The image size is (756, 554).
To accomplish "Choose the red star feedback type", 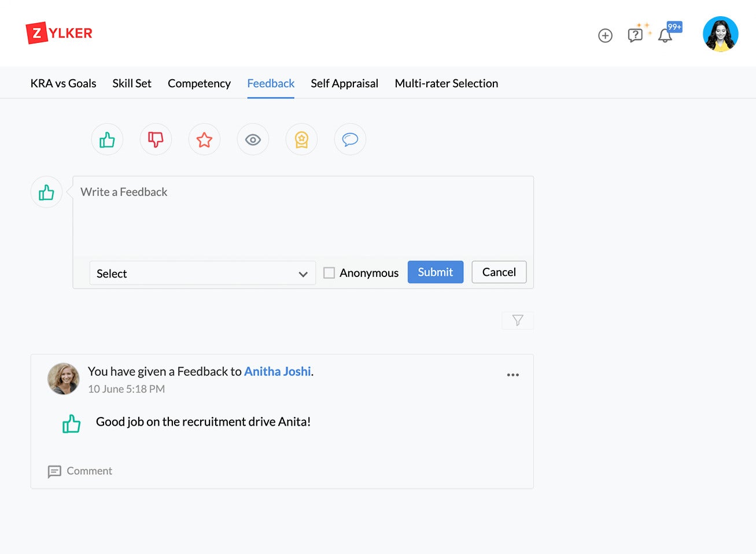I will point(204,139).
